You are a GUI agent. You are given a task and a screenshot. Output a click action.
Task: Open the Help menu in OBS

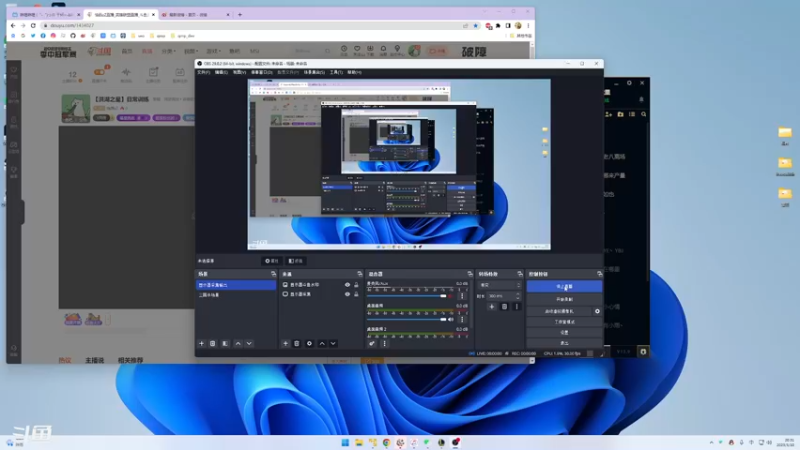coord(354,72)
